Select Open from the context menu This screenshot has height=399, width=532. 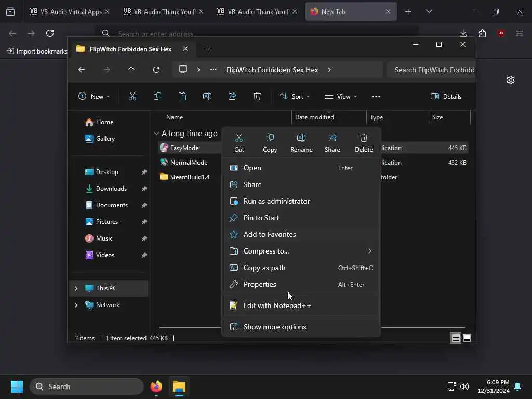point(301,168)
